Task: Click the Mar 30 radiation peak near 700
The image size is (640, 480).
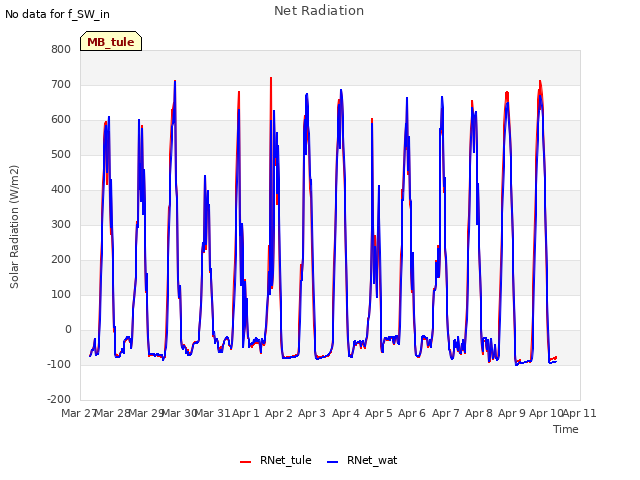Action: click(x=175, y=82)
